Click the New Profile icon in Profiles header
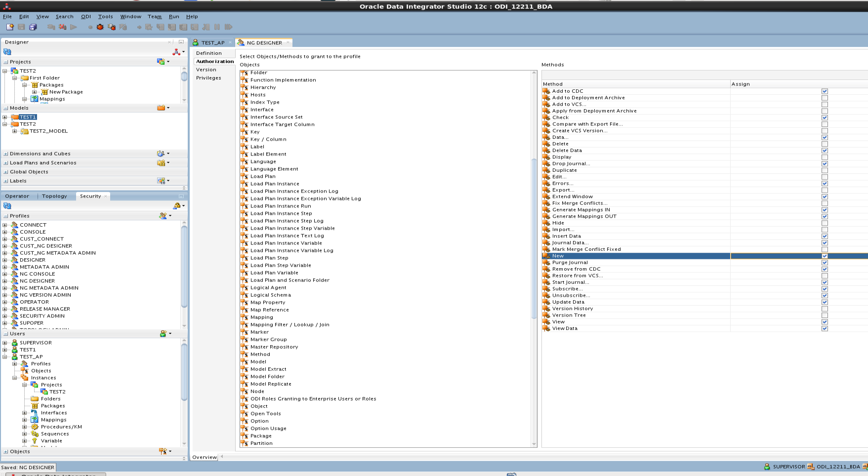Screen dimensions: 868x476 click(x=163, y=216)
